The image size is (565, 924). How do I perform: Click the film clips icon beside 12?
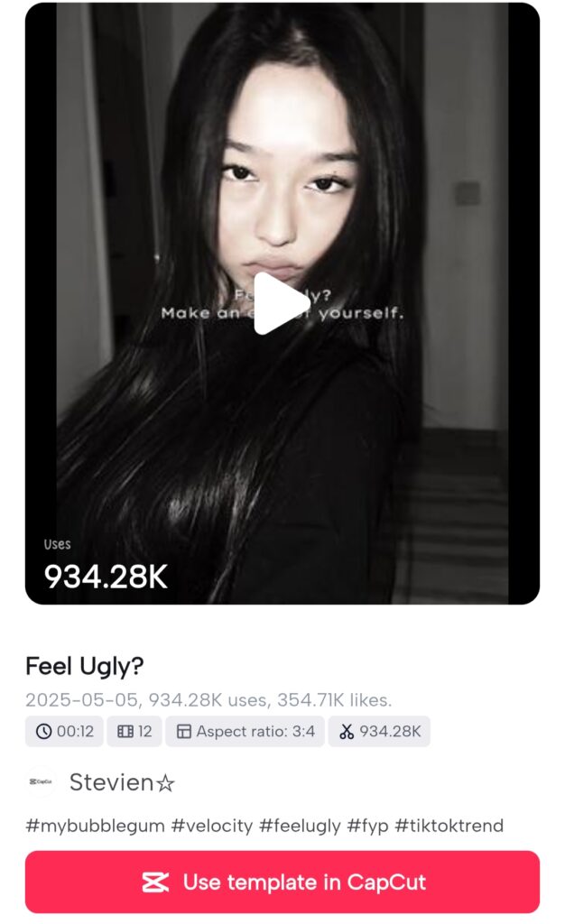[125, 731]
